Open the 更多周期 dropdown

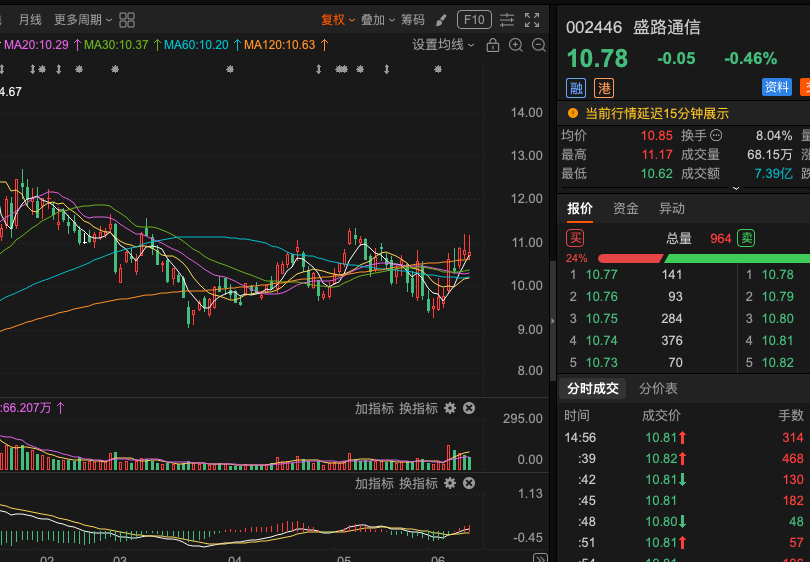[83, 20]
